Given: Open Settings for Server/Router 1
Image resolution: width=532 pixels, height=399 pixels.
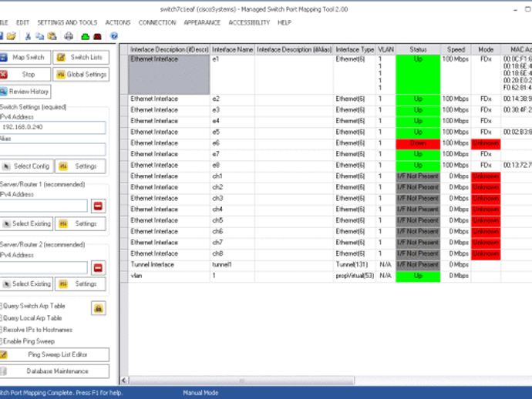Looking at the screenshot, I should (x=80, y=223).
